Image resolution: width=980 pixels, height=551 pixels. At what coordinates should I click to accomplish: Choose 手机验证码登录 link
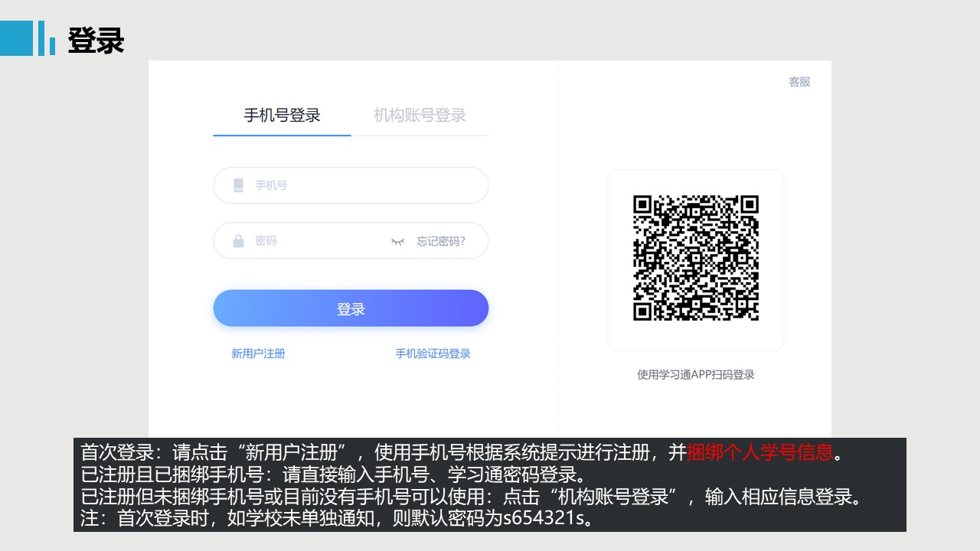(x=433, y=354)
